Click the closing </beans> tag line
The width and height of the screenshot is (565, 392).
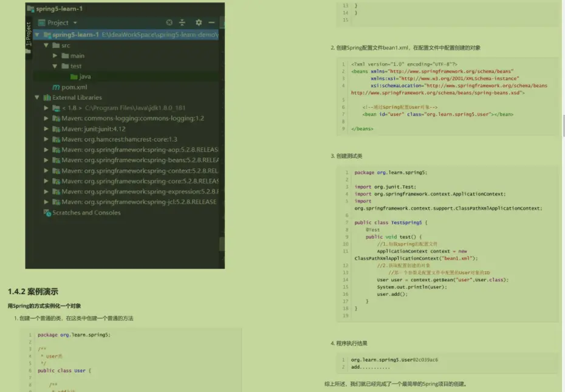point(362,129)
